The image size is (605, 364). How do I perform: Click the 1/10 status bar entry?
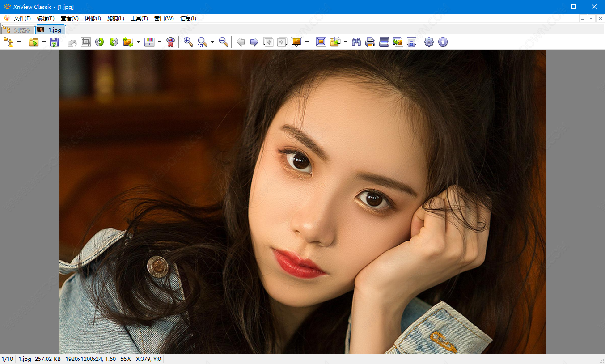(x=7, y=359)
